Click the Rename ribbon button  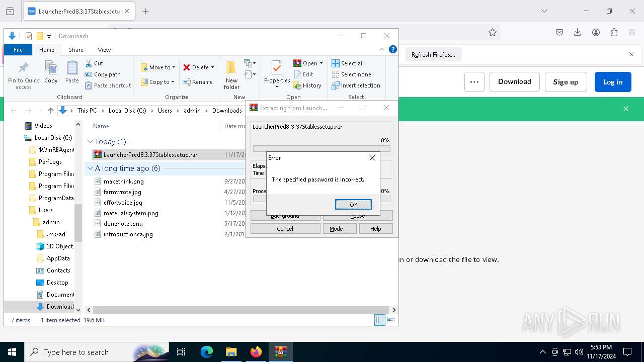pyautogui.click(x=198, y=82)
